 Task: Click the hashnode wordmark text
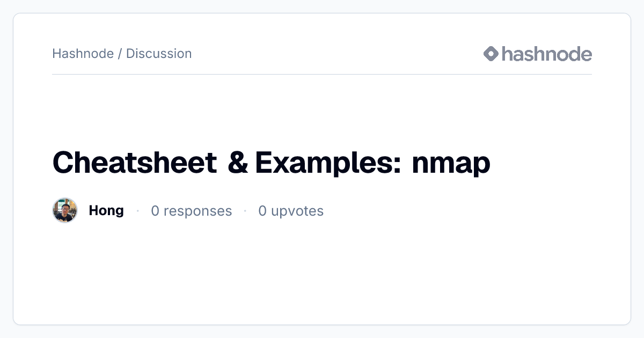click(547, 54)
